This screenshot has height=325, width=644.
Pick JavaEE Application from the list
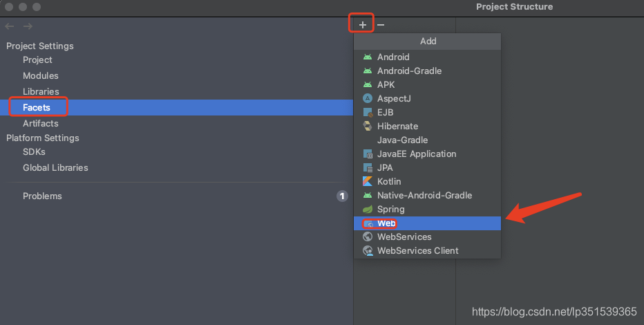427,154
